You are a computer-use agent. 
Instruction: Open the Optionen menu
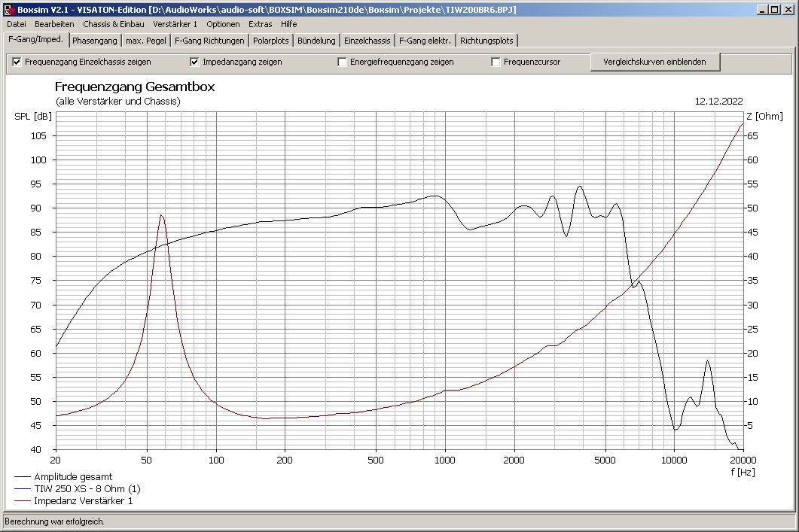click(x=223, y=24)
